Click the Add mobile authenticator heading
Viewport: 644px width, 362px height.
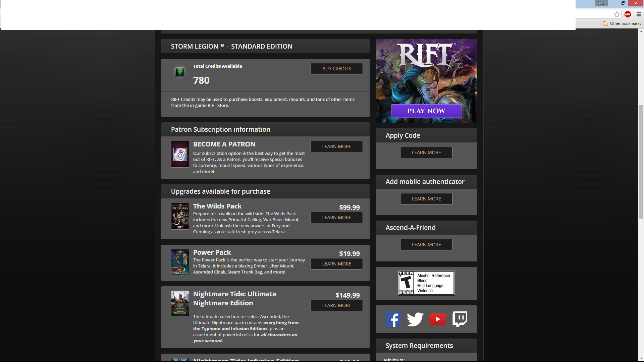[425, 182]
